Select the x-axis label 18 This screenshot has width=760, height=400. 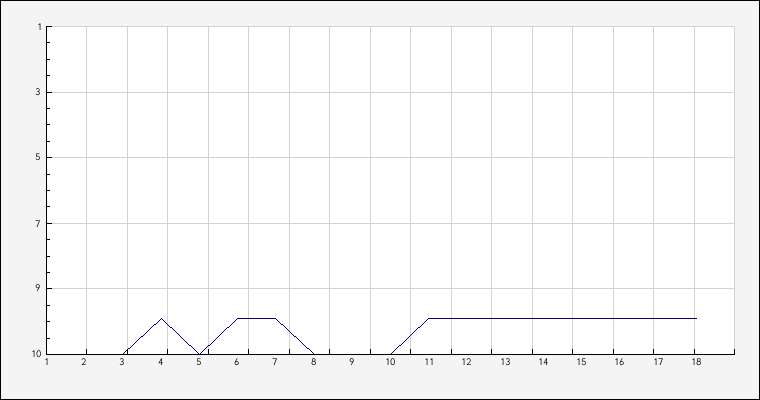point(696,362)
